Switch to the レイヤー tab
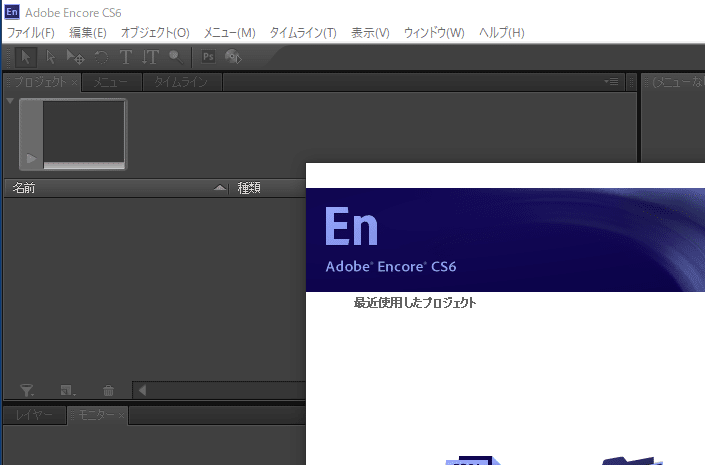 point(34,415)
